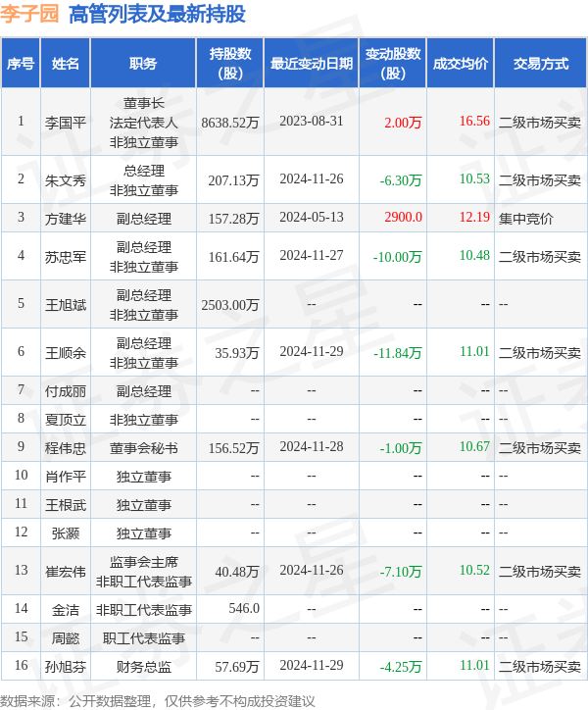Click the 变动股数(股) column header
Viewport: 588px width, 710px height.
[393, 64]
